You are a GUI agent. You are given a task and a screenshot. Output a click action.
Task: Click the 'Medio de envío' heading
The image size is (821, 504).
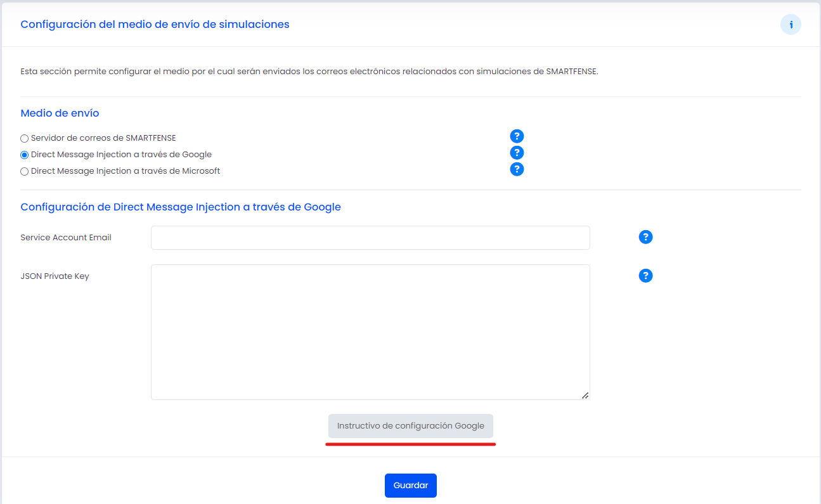pos(60,113)
